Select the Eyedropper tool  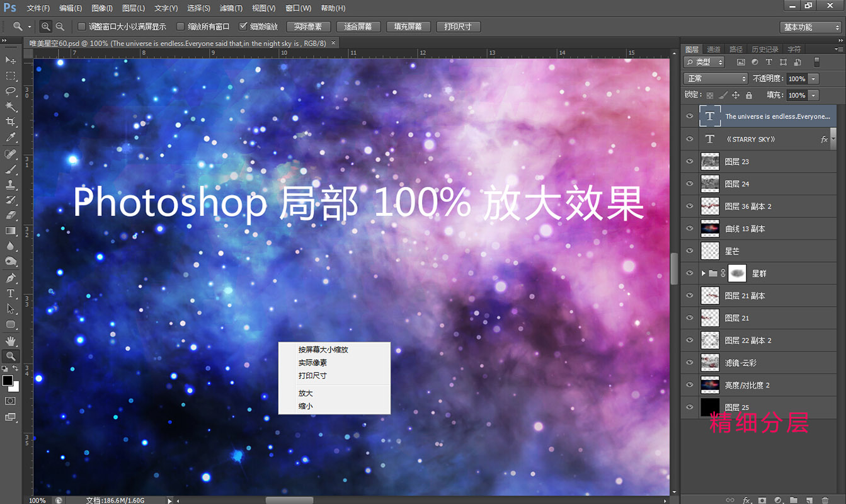pos(11,137)
